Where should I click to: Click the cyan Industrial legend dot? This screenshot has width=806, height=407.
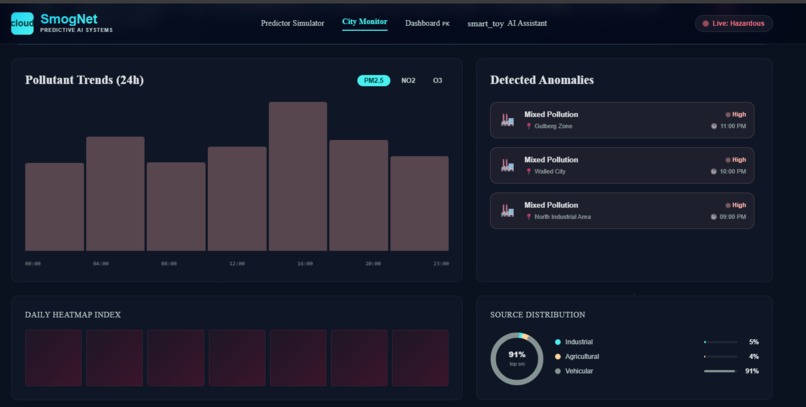[x=558, y=342]
